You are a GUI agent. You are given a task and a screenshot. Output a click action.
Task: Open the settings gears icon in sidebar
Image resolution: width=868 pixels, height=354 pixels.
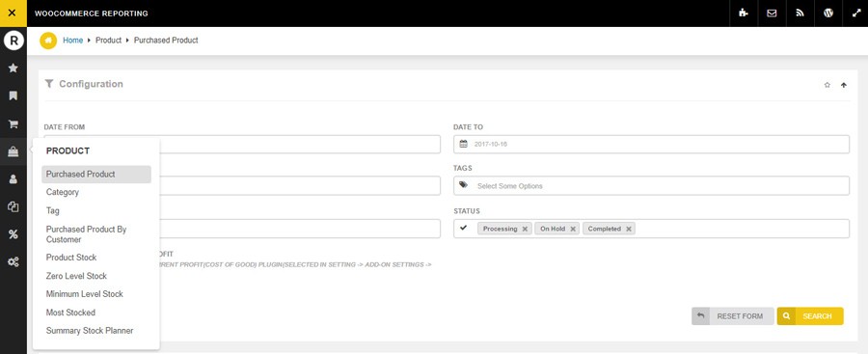pyautogui.click(x=14, y=262)
